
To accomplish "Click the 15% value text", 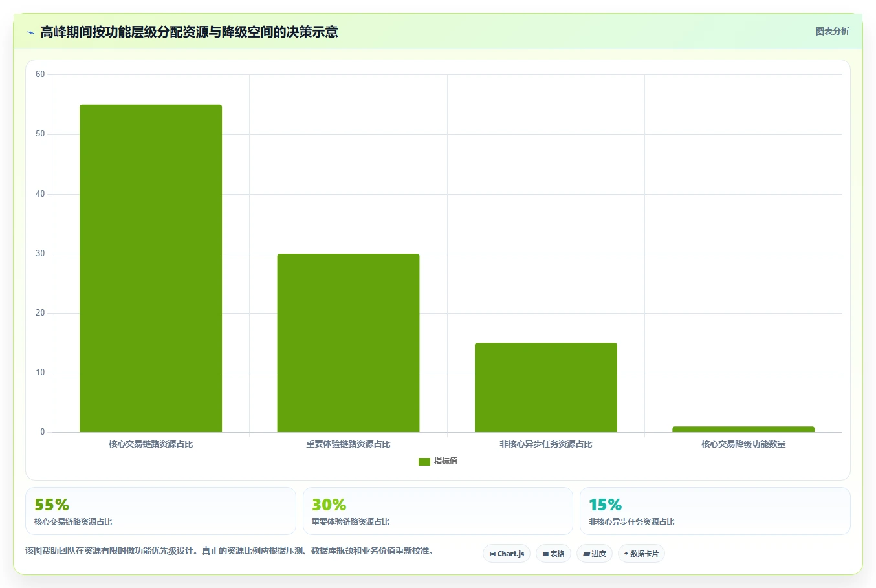I will (605, 505).
